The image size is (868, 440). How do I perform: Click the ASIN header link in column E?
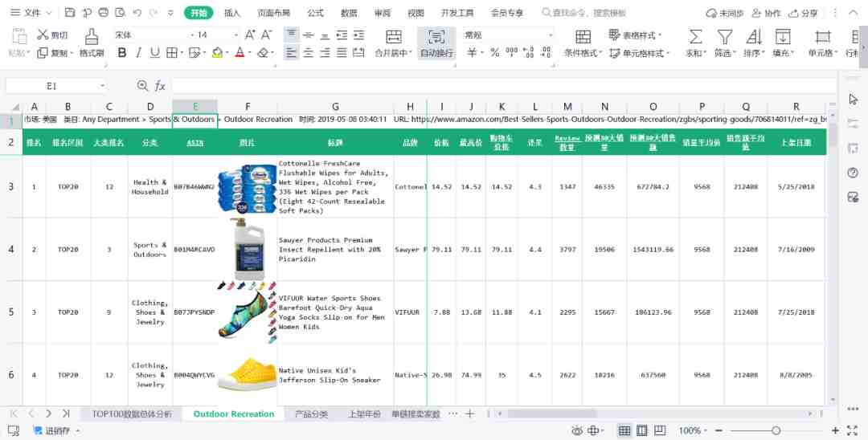(x=194, y=143)
